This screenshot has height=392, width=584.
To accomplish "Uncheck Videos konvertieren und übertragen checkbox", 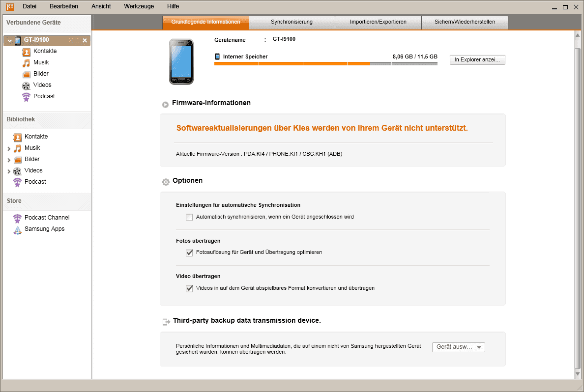I will 189,288.
